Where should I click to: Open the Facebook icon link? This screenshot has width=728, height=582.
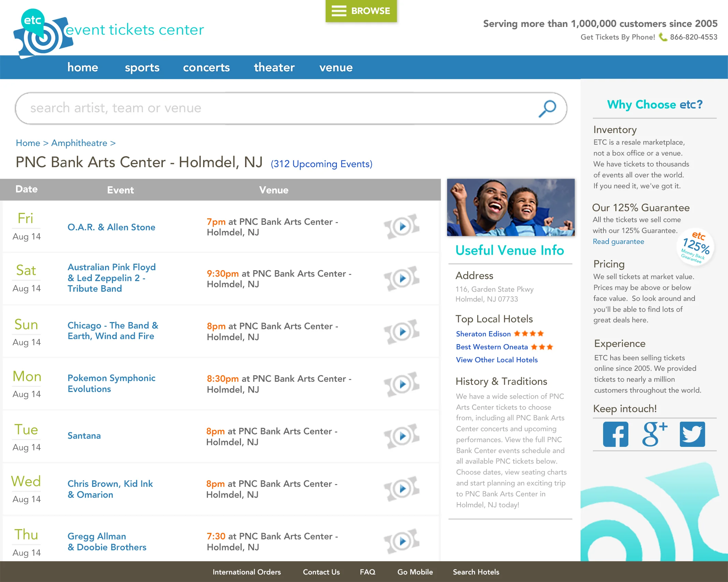[x=615, y=434]
